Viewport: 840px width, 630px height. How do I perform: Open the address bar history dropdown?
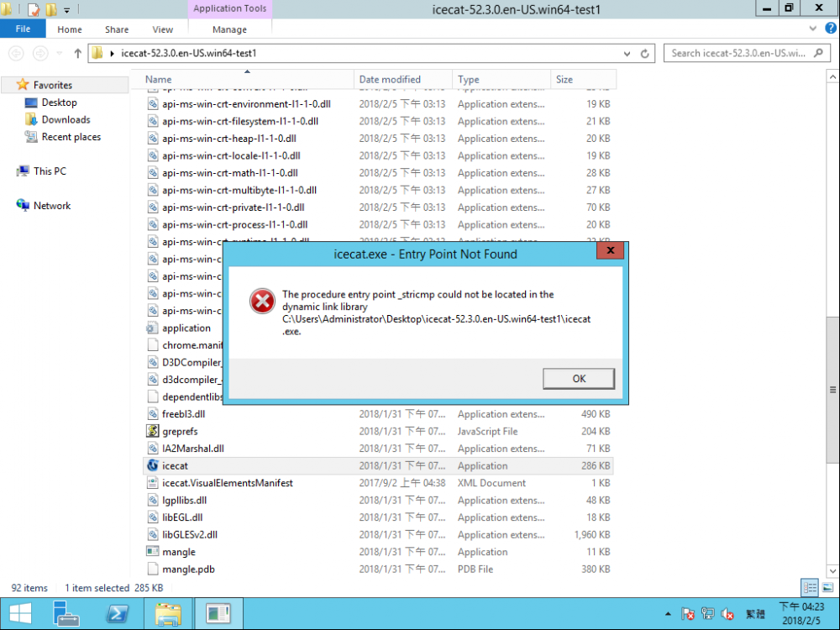[x=626, y=52]
